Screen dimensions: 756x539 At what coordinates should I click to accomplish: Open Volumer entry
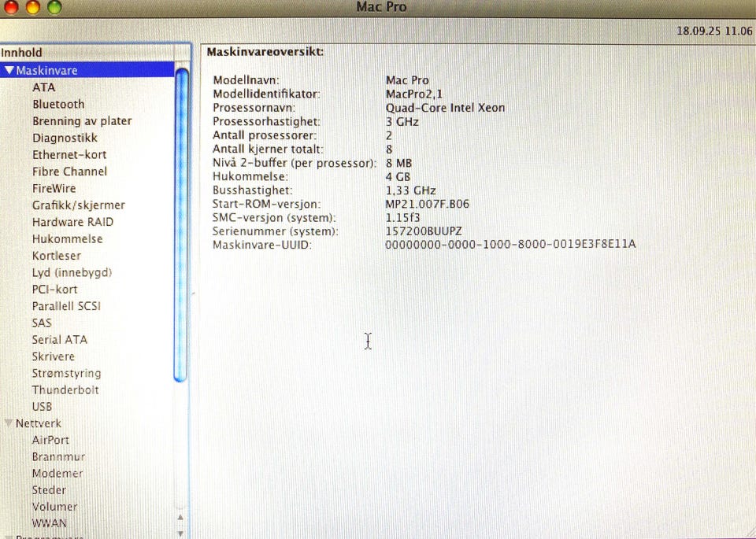54,507
